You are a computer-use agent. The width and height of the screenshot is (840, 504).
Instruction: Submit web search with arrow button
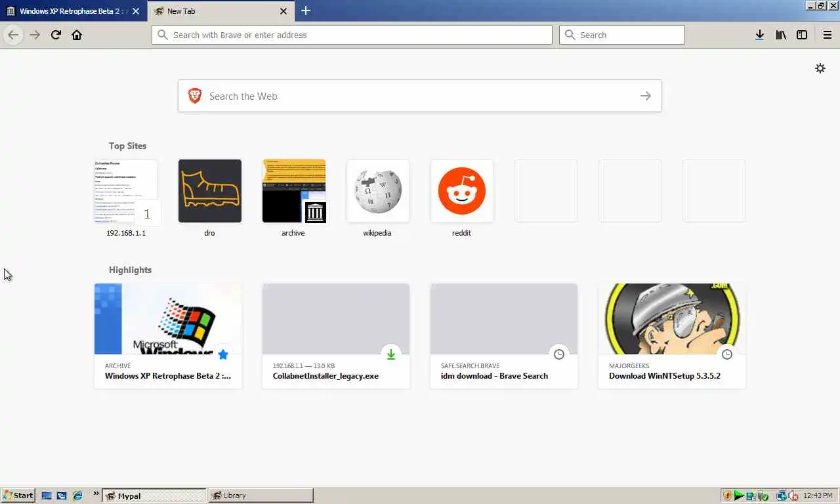tap(646, 96)
